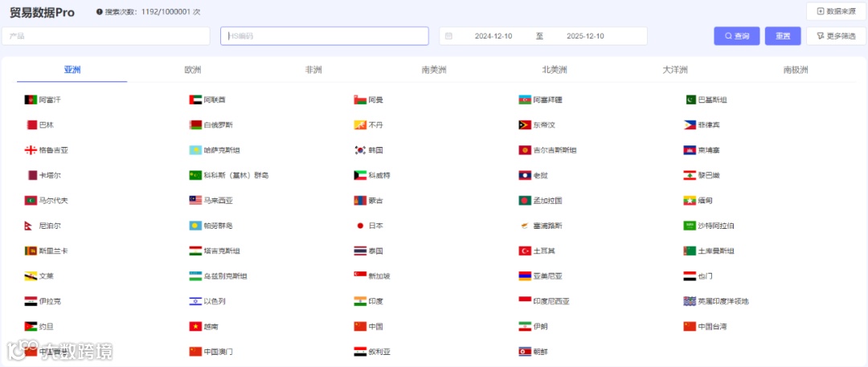Select the start date 2024-12-10

tap(493, 36)
